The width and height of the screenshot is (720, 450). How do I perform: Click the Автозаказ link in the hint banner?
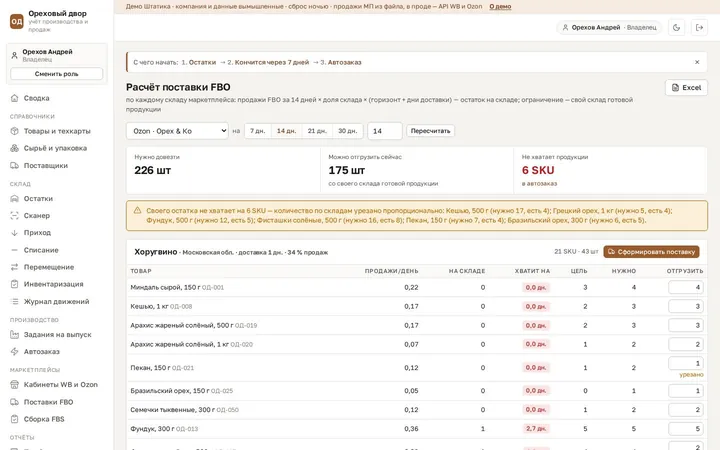point(344,62)
